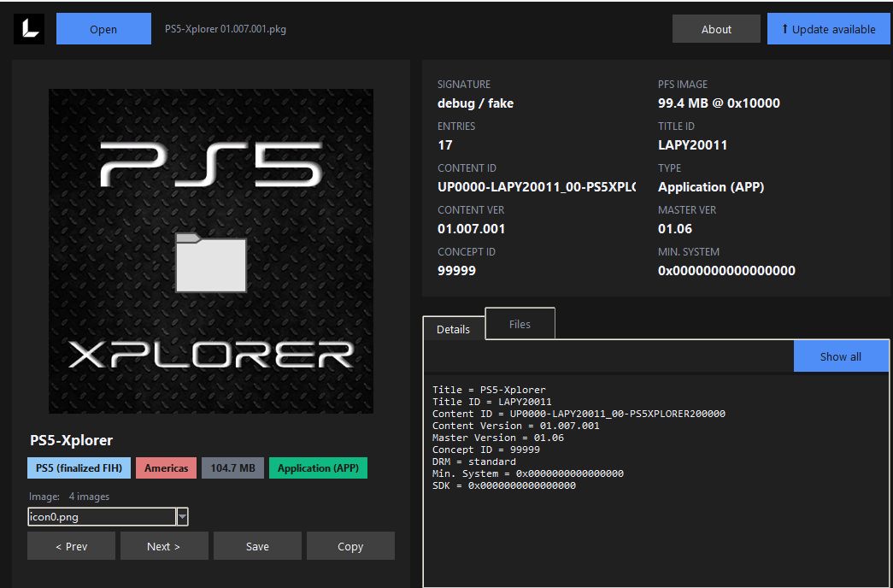Click the app logo icon

(29, 29)
